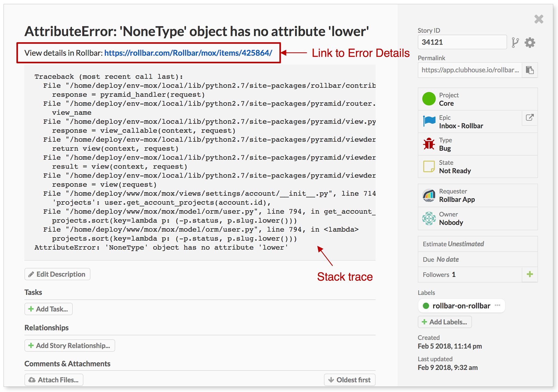
Task: Click Add Task button
Action: pyautogui.click(x=48, y=309)
